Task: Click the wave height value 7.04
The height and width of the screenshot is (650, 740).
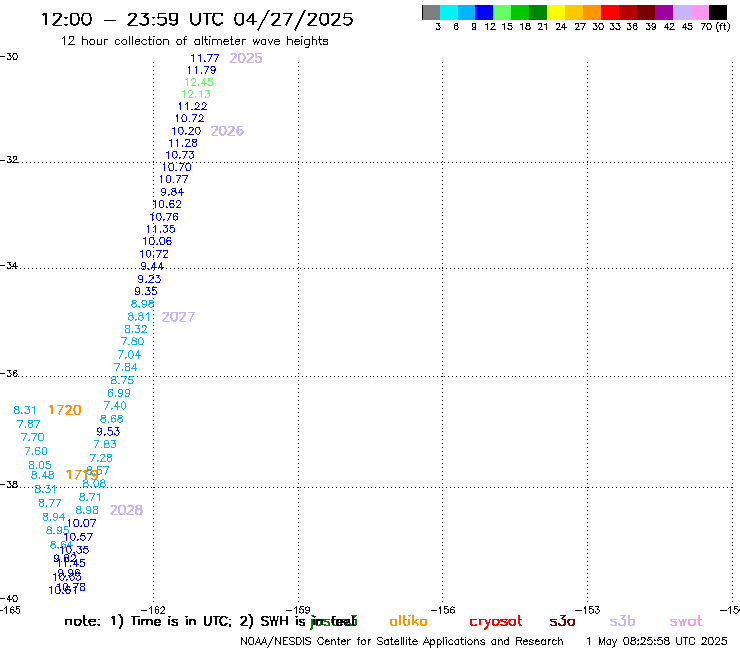Action: coord(129,355)
